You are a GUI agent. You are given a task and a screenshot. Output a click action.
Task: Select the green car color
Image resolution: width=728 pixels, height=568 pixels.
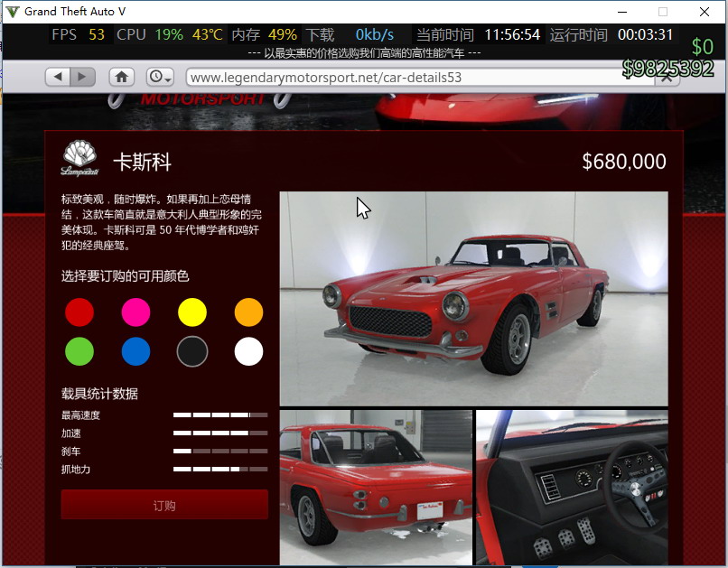click(x=79, y=351)
